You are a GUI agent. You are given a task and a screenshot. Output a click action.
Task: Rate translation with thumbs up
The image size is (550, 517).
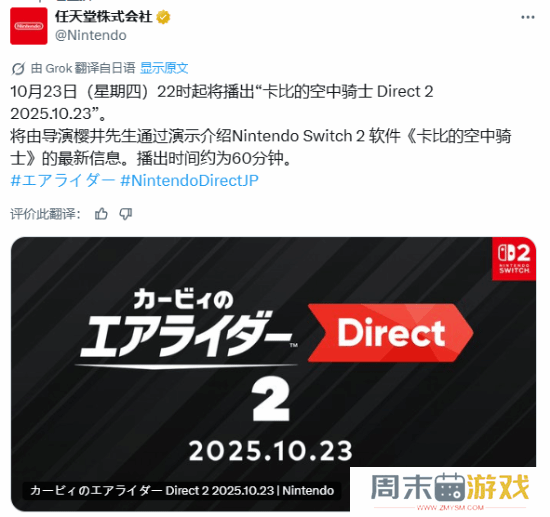click(x=101, y=214)
